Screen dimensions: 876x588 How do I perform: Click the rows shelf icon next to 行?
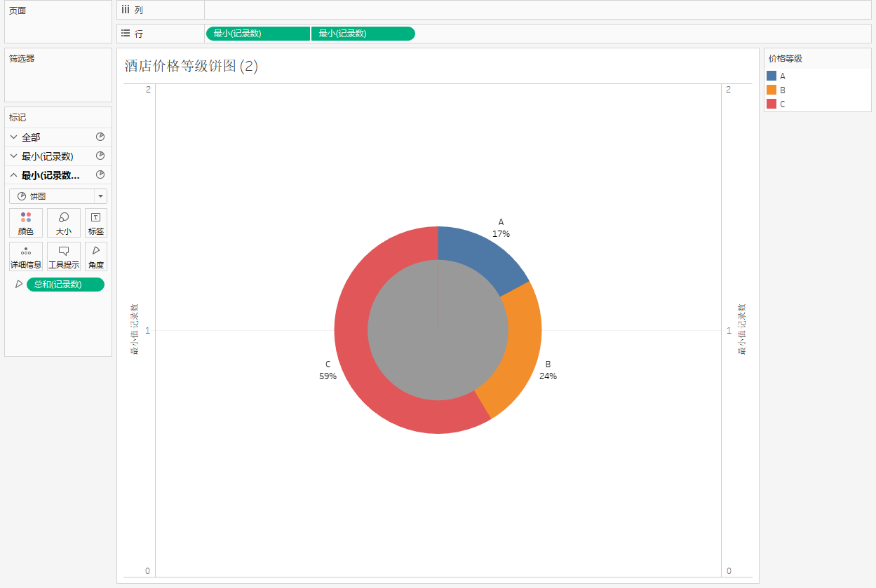pyautogui.click(x=126, y=33)
